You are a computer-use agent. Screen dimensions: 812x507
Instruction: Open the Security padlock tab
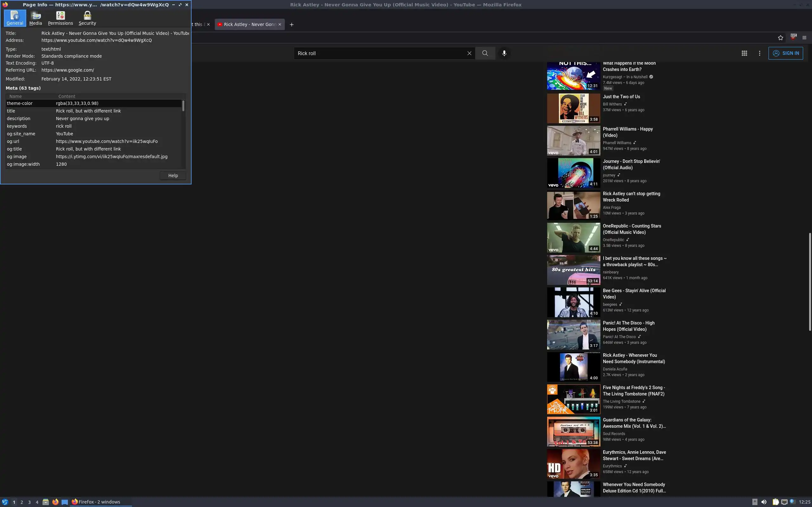[87, 18]
